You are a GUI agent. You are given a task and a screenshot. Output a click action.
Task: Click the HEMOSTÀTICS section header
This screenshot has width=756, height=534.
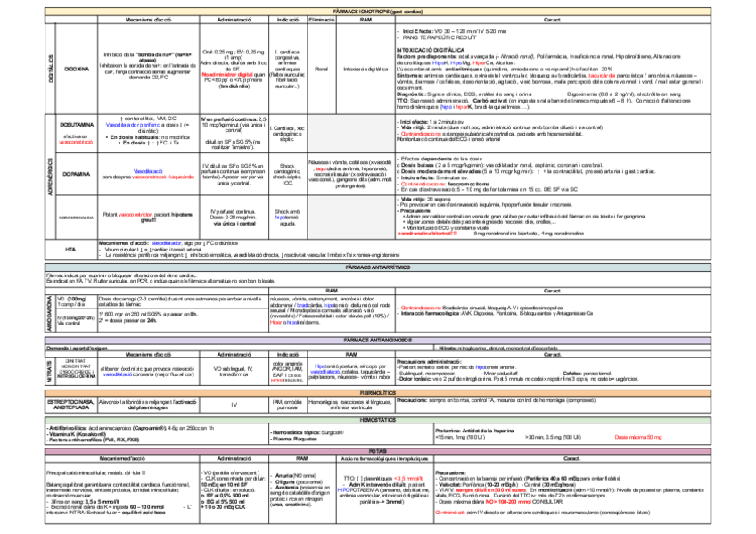pos(377,417)
